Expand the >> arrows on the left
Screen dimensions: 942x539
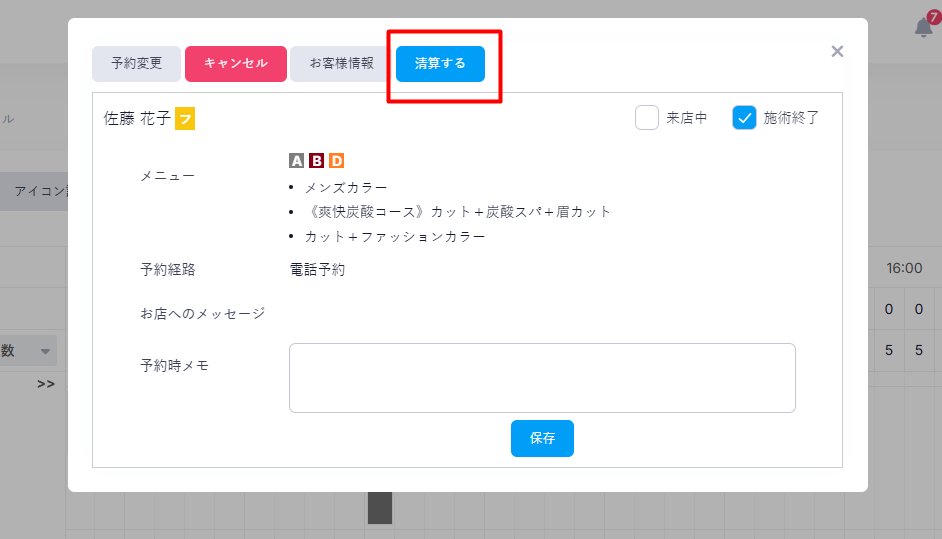point(45,384)
